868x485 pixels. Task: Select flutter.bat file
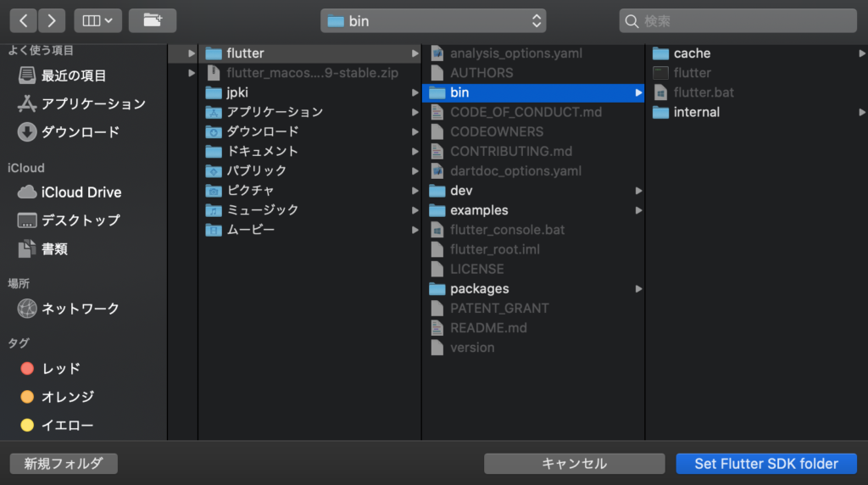tap(757, 92)
